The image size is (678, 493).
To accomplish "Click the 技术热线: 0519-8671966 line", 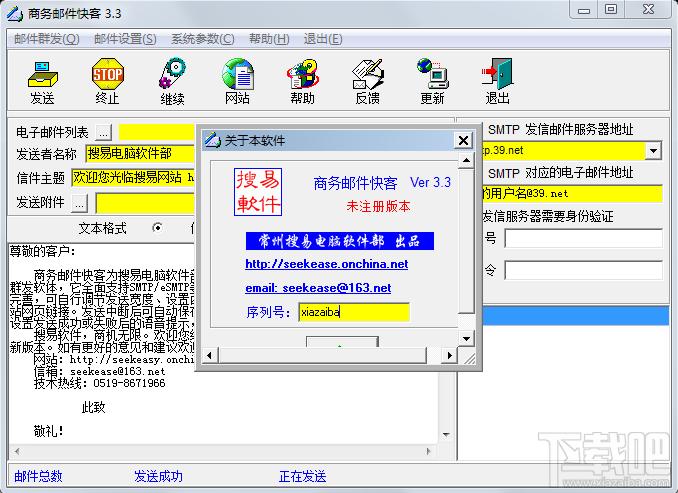I will point(99,383).
